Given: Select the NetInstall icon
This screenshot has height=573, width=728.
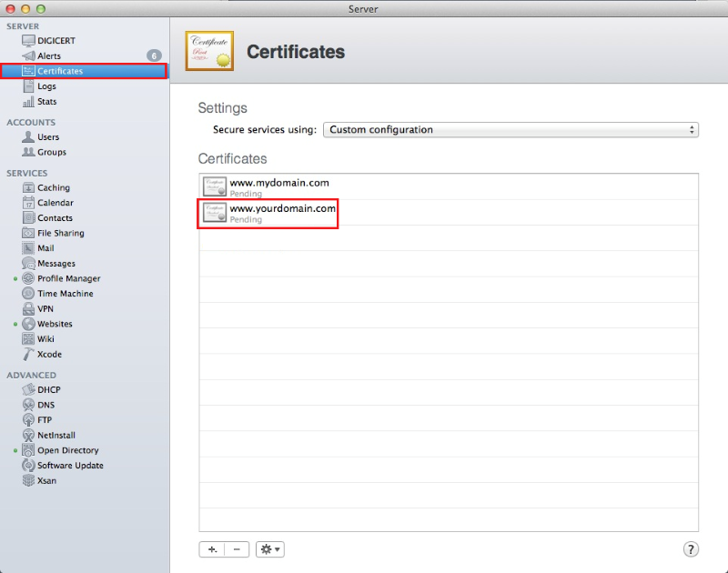Looking at the screenshot, I should [28, 435].
